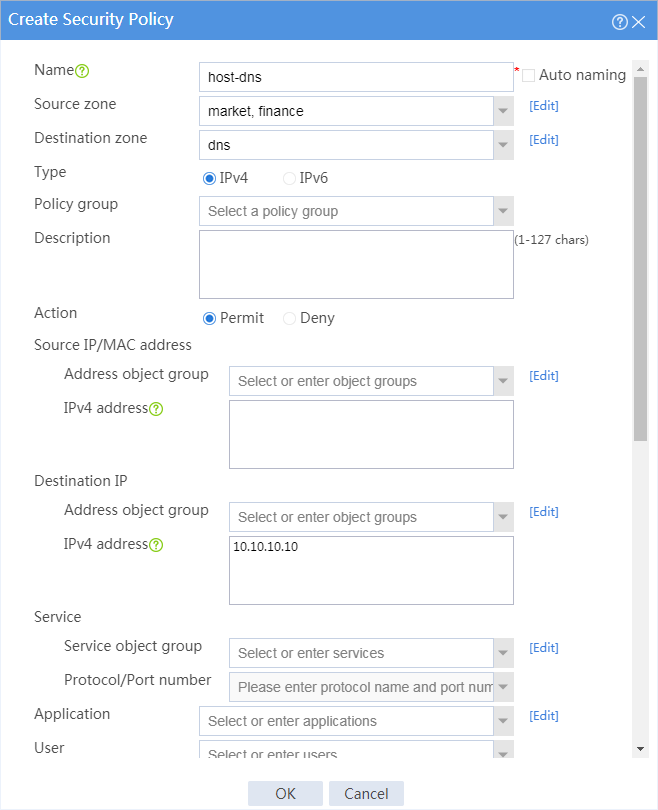The width and height of the screenshot is (658, 810).
Task: Click scrollbar up arrow
Action: click(640, 69)
